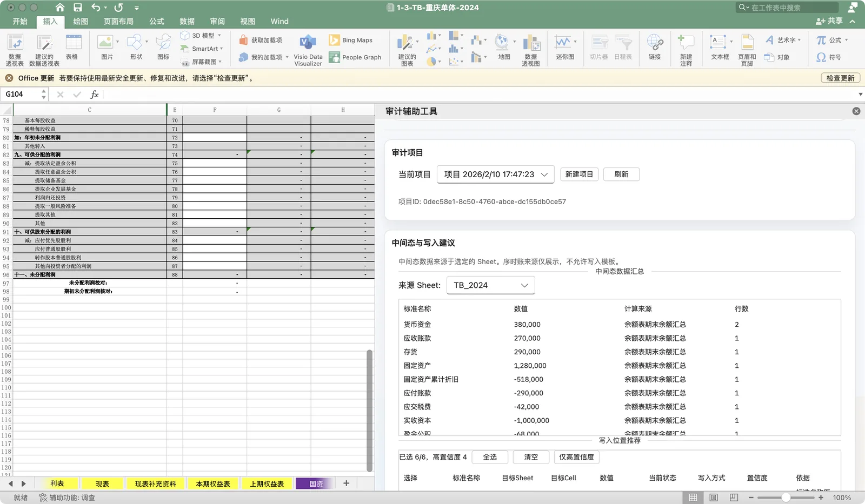Insert a table with 表格 icon
This screenshot has width=865, height=504.
click(x=72, y=47)
